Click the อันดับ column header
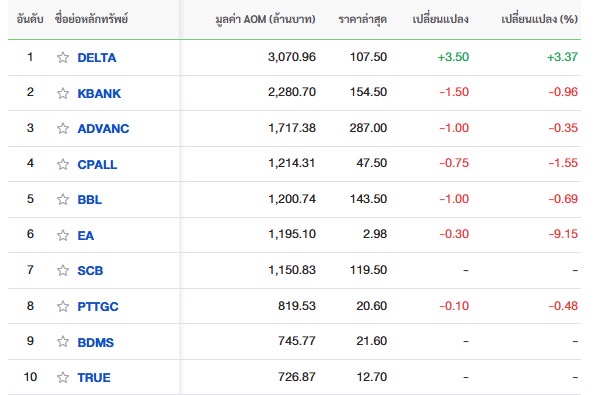 click(30, 19)
